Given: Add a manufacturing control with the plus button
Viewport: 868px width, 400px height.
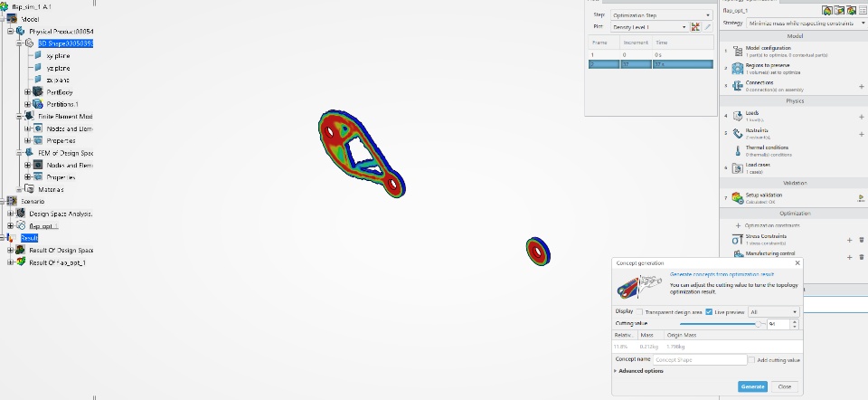Looking at the screenshot, I should click(849, 257).
